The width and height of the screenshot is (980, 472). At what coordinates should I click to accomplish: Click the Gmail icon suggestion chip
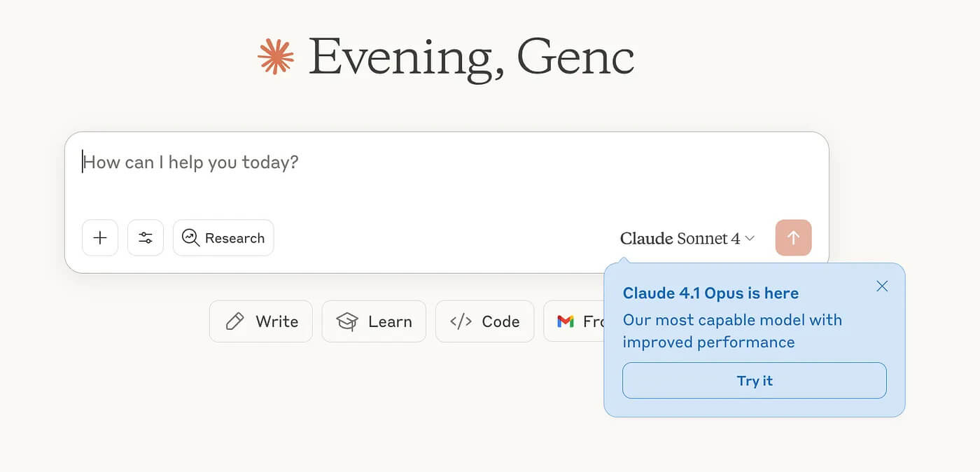[x=574, y=321]
